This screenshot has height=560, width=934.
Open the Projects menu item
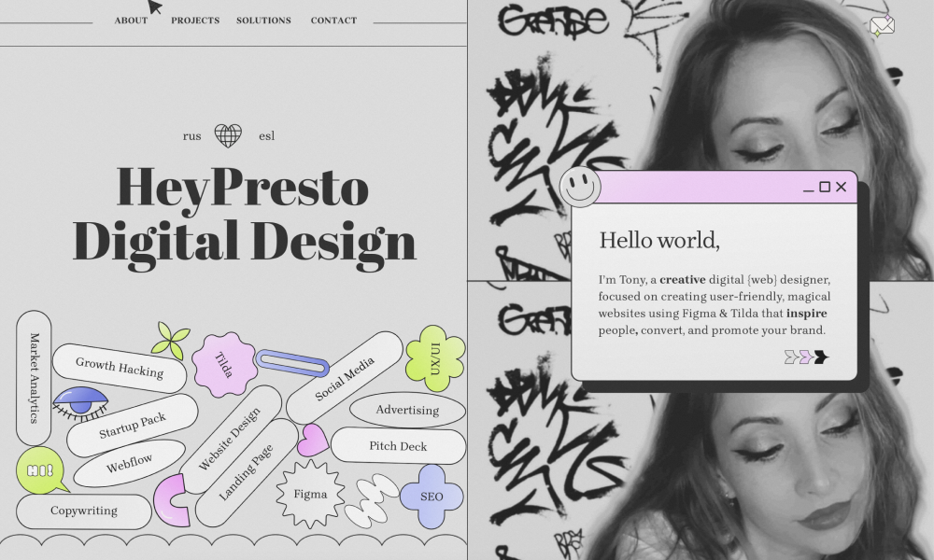pos(195,21)
